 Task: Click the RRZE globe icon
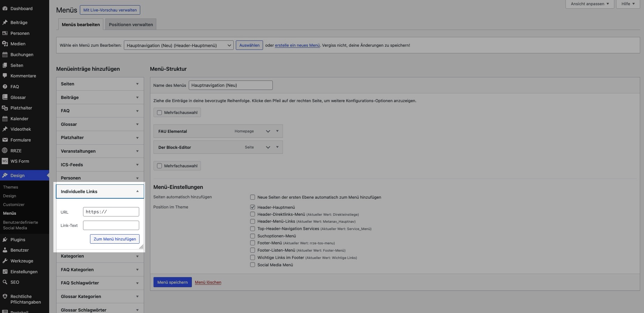(x=5, y=151)
